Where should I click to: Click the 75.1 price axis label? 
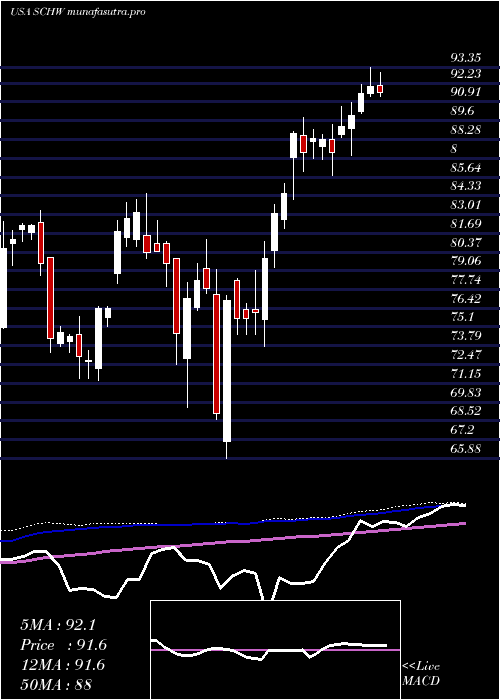[462, 317]
